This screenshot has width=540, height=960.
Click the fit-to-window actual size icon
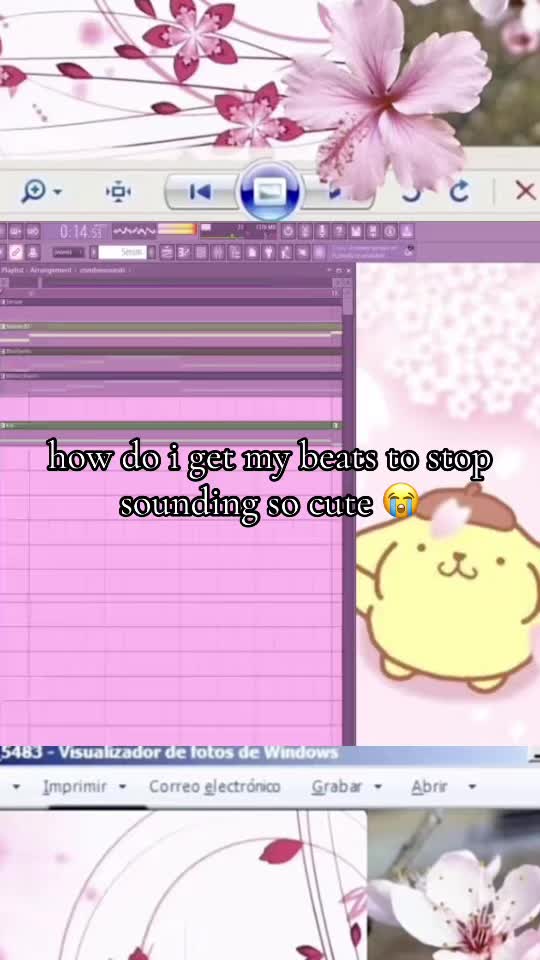118,191
